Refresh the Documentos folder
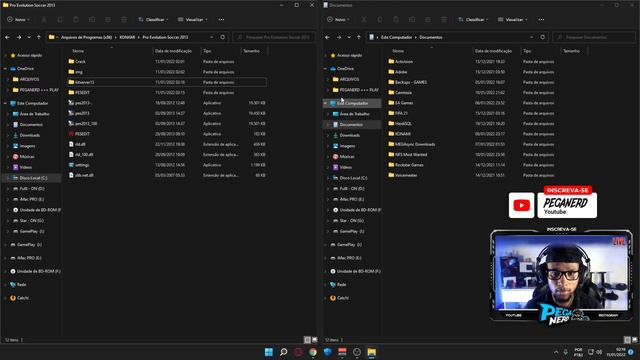 coord(542,37)
